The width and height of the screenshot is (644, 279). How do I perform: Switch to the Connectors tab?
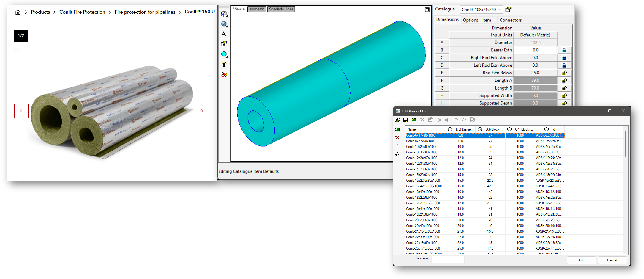pyautogui.click(x=510, y=20)
